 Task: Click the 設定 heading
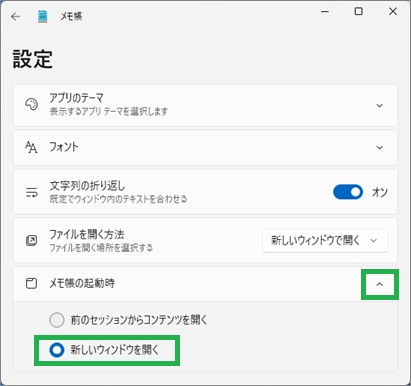click(32, 59)
